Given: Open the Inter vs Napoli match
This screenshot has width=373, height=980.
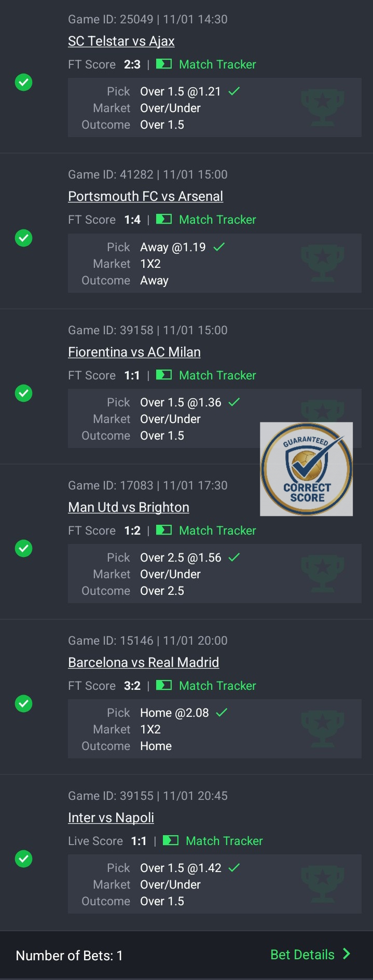Looking at the screenshot, I should click(111, 818).
